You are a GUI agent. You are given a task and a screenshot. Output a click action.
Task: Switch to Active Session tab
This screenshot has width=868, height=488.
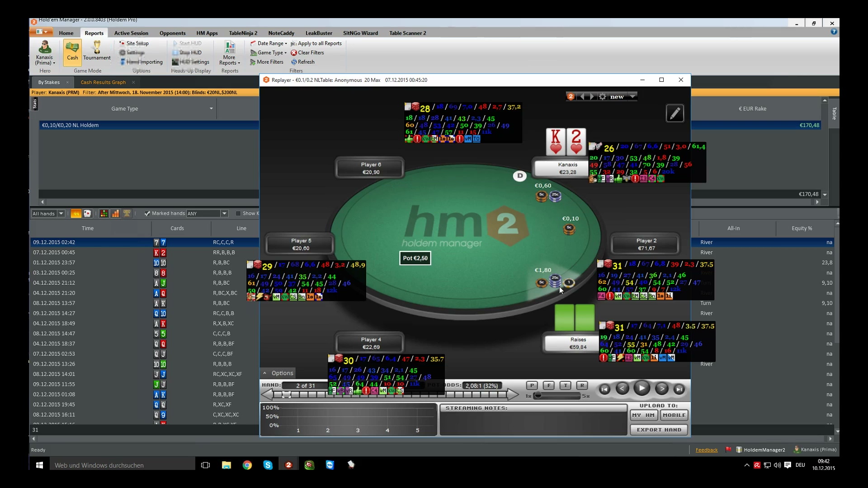click(131, 33)
